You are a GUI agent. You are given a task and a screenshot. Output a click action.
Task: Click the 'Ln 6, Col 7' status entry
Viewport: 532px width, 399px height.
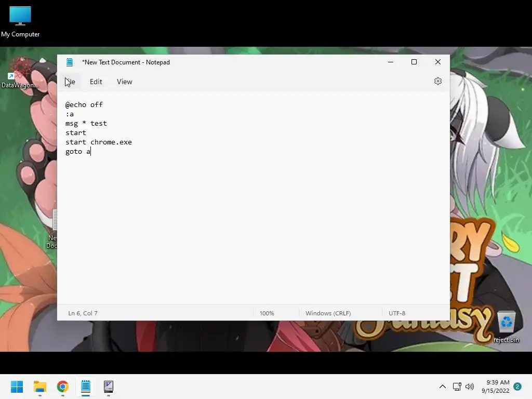[83, 313]
